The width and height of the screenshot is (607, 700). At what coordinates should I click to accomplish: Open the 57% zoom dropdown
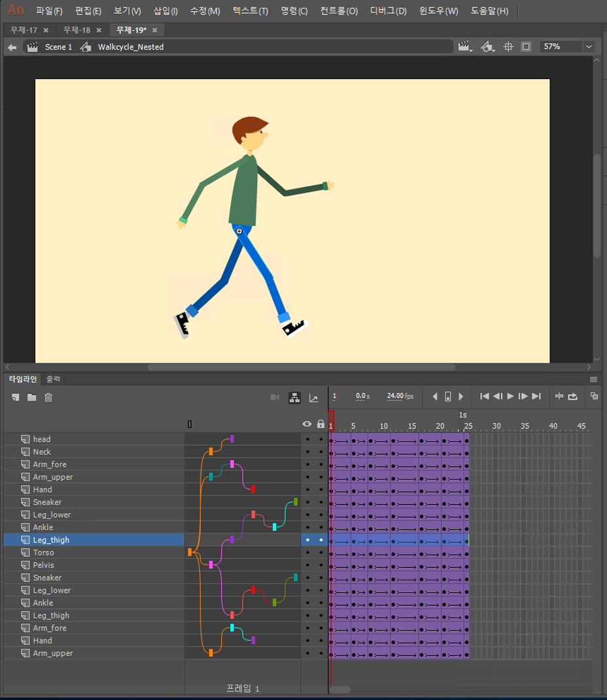pyautogui.click(x=589, y=47)
